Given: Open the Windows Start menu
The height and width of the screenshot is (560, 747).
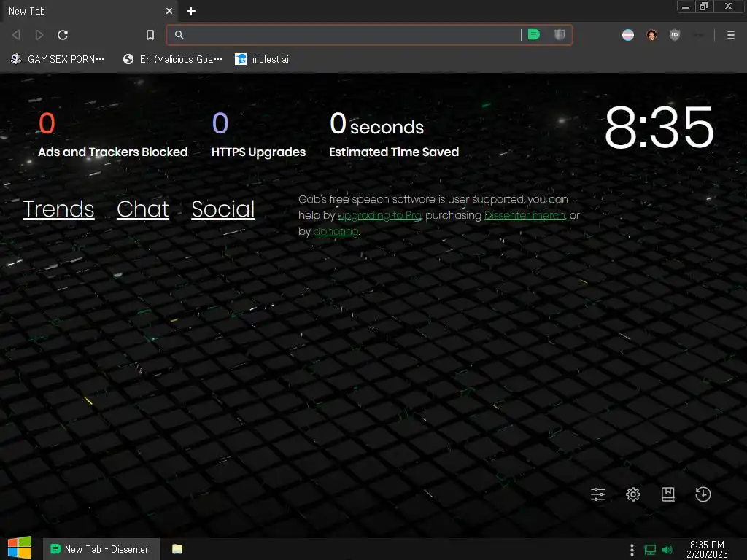Looking at the screenshot, I should point(20,548).
